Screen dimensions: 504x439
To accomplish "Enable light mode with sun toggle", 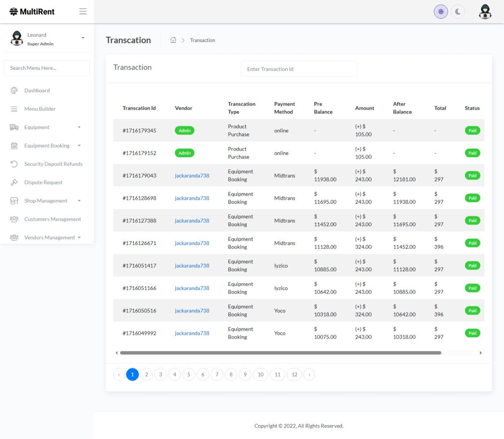I will [x=441, y=12].
